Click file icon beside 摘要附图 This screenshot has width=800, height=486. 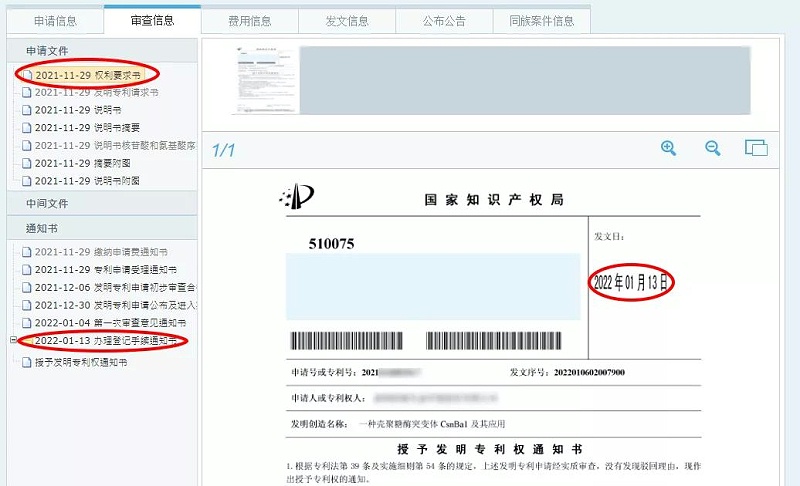click(x=27, y=163)
